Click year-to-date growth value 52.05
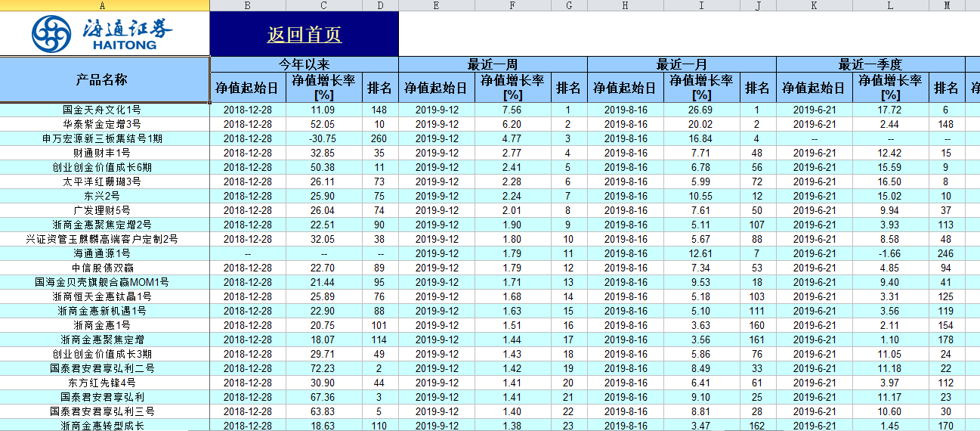 323,124
